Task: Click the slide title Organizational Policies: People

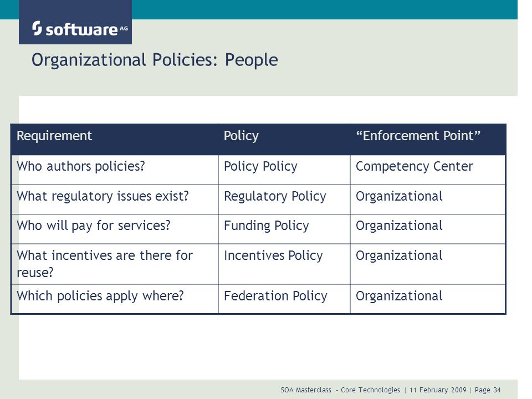Action: click(155, 60)
